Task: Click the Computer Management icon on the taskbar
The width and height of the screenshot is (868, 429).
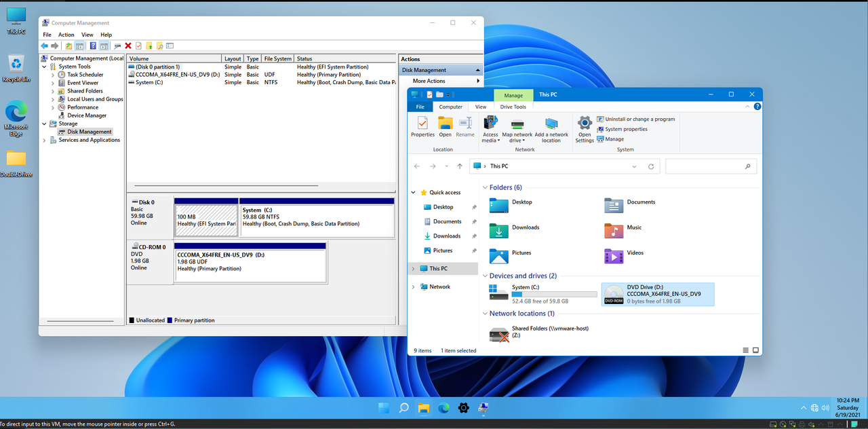Action: (484, 408)
